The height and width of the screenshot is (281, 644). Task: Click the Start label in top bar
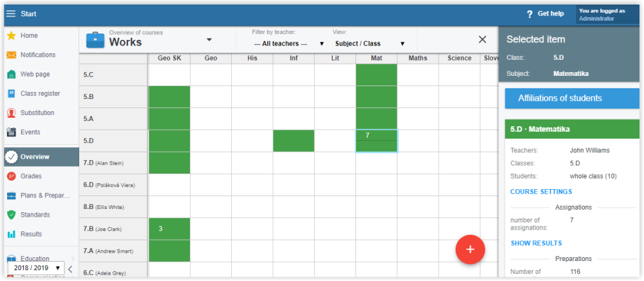tap(28, 14)
